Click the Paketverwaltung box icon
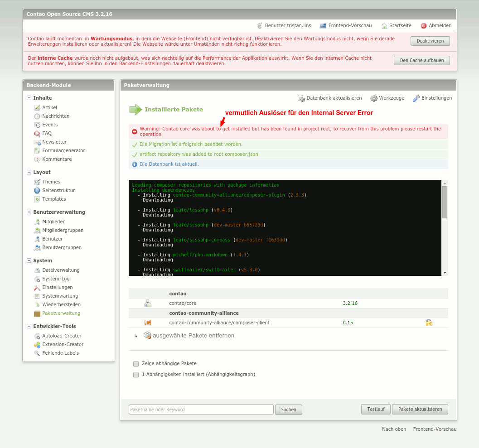Screen dimensions: 479x448 point(37,313)
